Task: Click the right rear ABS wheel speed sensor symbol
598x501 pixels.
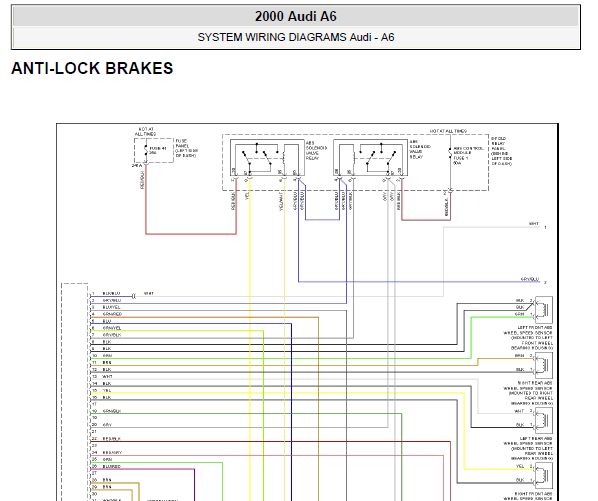Action: pos(543,365)
